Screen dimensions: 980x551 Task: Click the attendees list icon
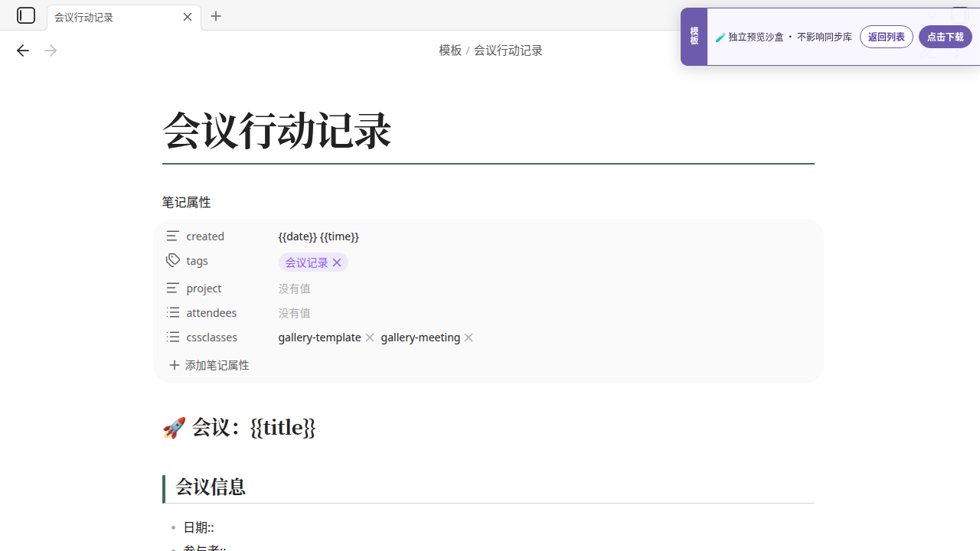[x=173, y=312]
